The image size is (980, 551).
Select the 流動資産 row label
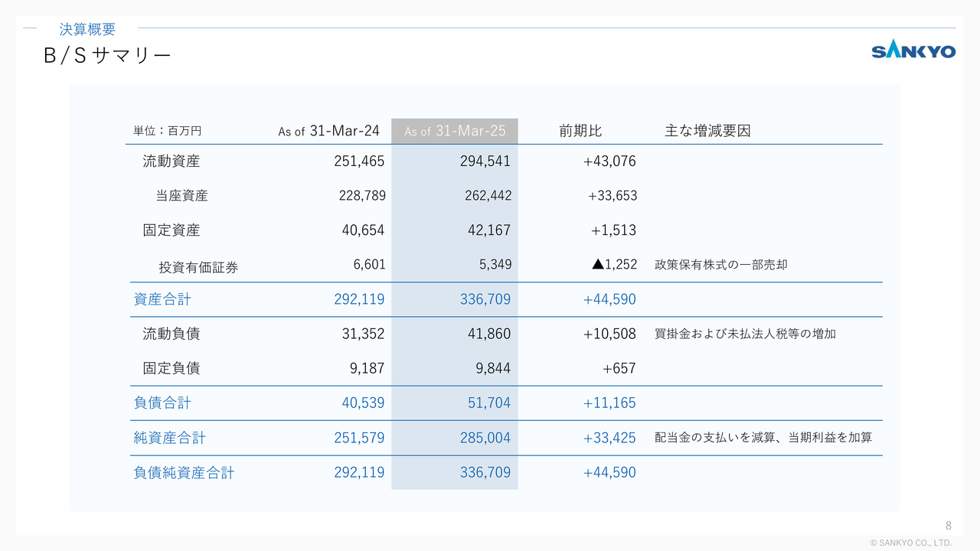[x=171, y=161]
